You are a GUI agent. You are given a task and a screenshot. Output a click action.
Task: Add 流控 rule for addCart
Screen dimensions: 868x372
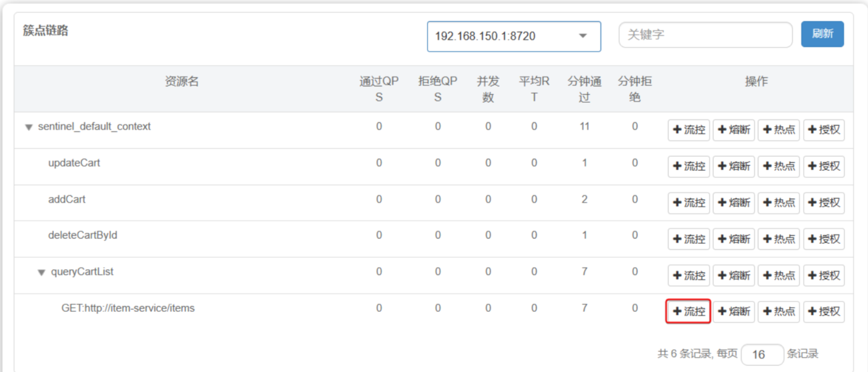(x=688, y=203)
